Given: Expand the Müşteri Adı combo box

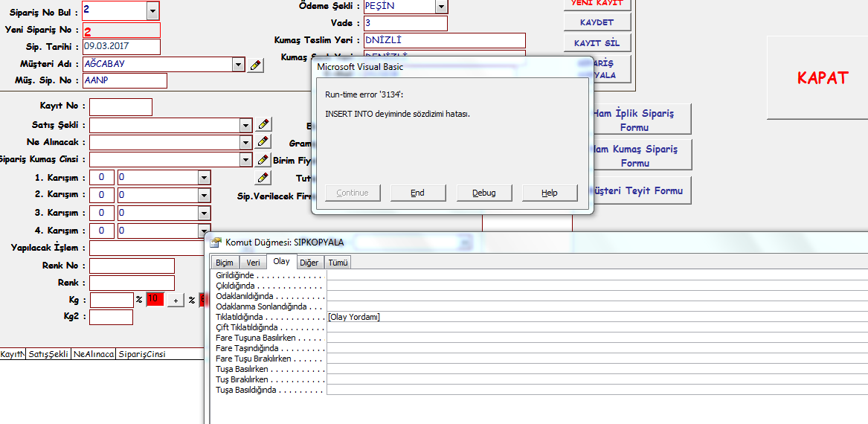Looking at the screenshot, I should point(238,65).
